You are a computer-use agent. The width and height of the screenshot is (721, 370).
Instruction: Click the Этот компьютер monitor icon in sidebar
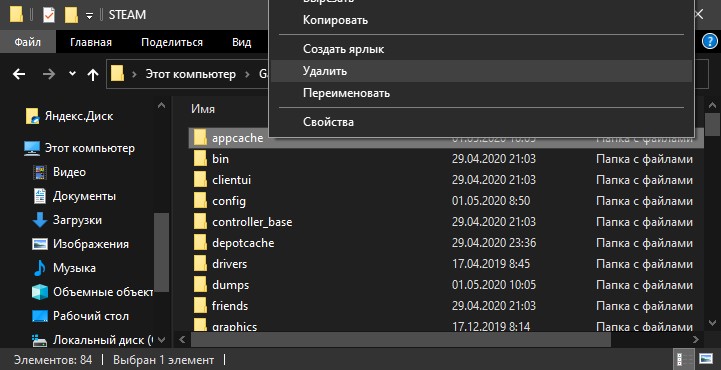click(x=32, y=148)
